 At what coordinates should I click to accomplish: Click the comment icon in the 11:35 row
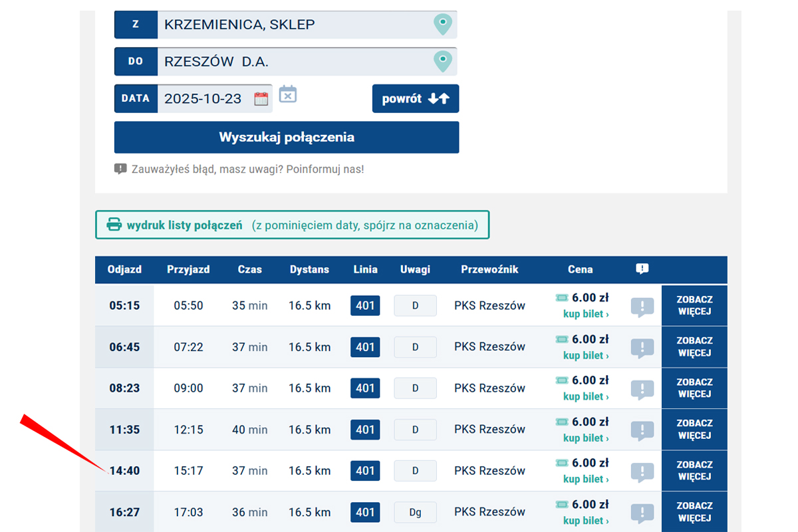(642, 430)
